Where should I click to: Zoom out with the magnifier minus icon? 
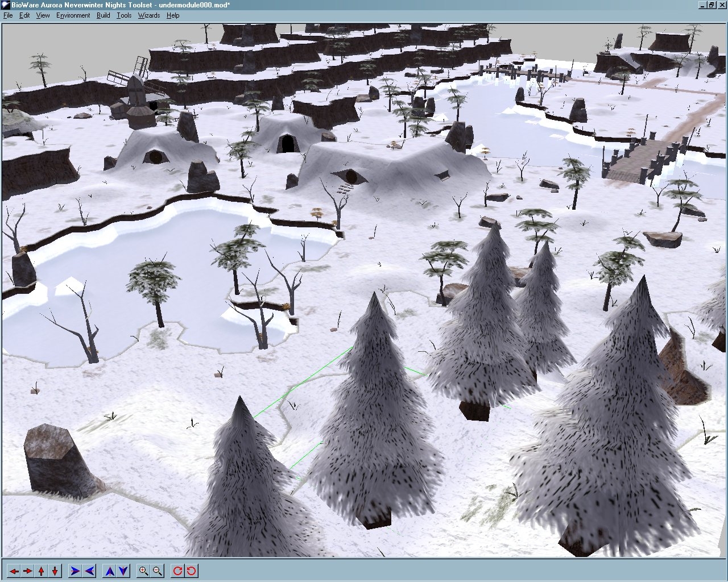pyautogui.click(x=158, y=571)
